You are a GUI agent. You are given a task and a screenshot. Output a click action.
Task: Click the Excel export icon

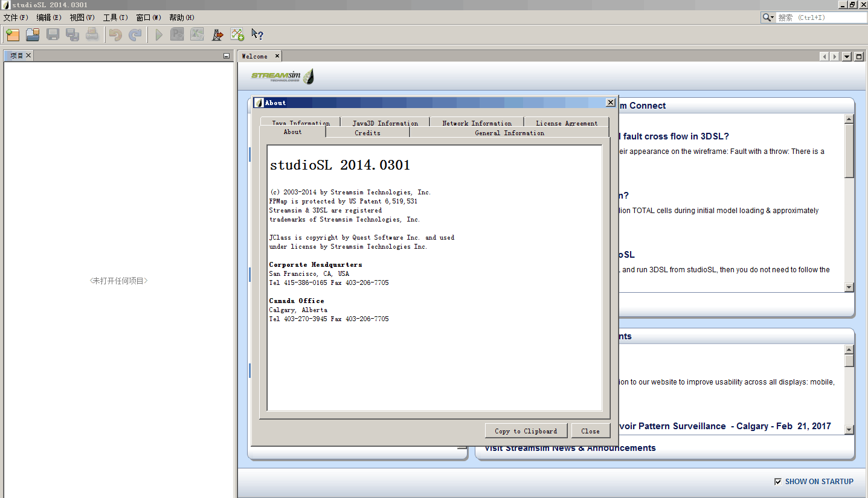[197, 35]
